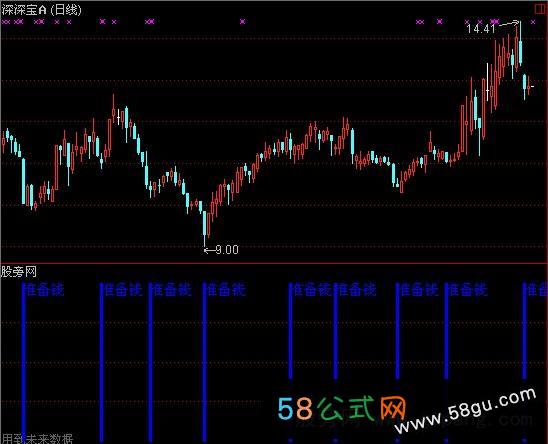Click the rightmost partially visible 准备 signal label
Viewport: 548px width, 444px height.
[537, 290]
